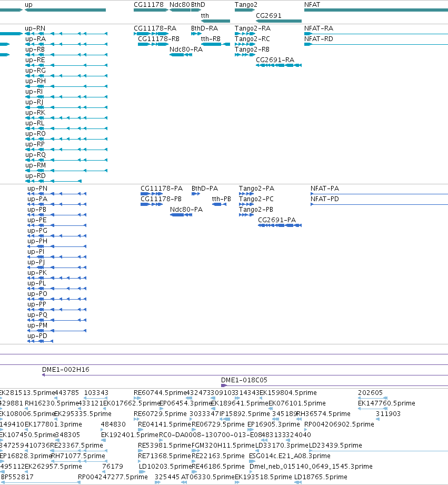
Task: Select transcript up-RD
Action: tap(53, 181)
